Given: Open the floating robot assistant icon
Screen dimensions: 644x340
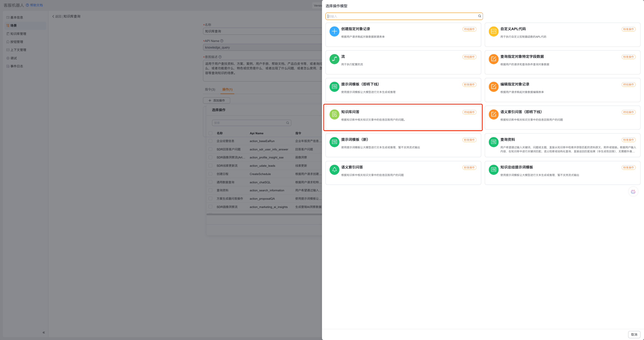Looking at the screenshot, I should click(x=633, y=192).
